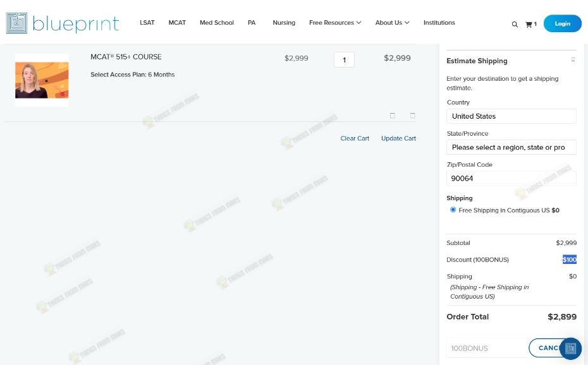Screen dimensions: 588x365
Task: Click the shipping cost value $0 in summary
Action: pos(573,277)
